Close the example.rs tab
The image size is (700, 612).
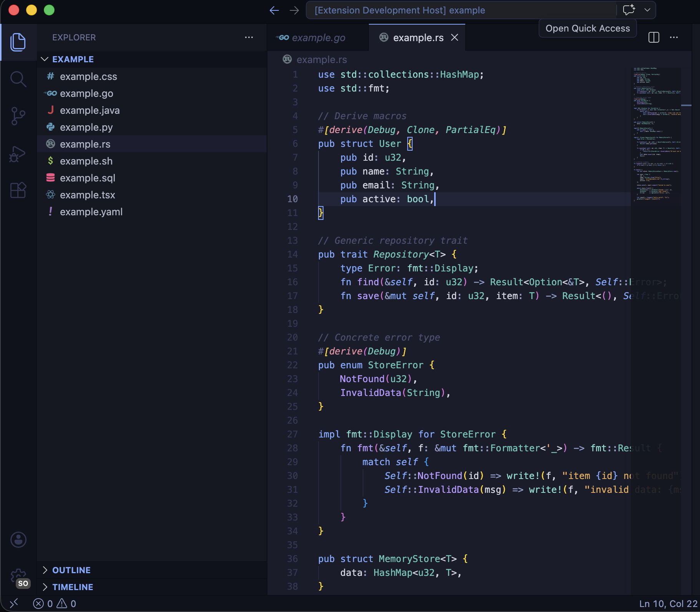pos(455,37)
